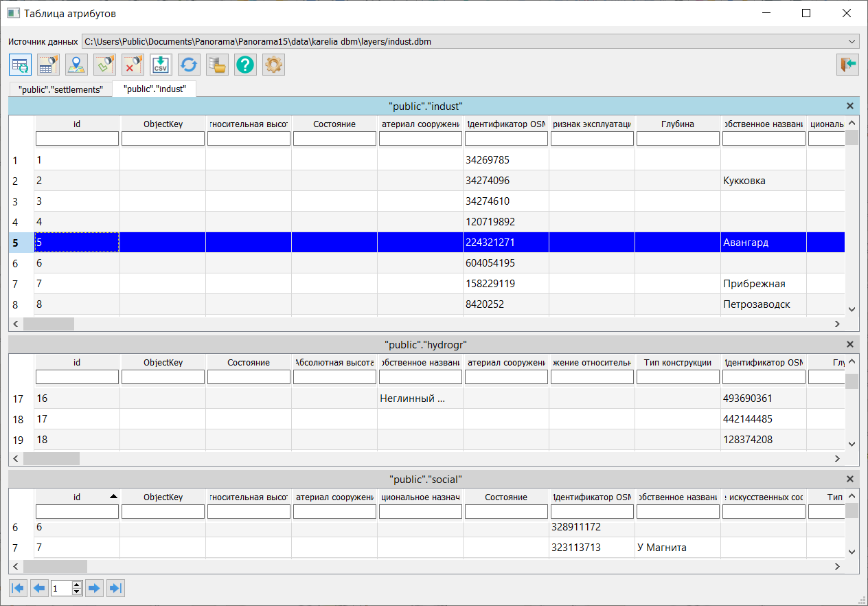
Task: Switch to the "public"."settlements" tab
Action: coord(60,89)
